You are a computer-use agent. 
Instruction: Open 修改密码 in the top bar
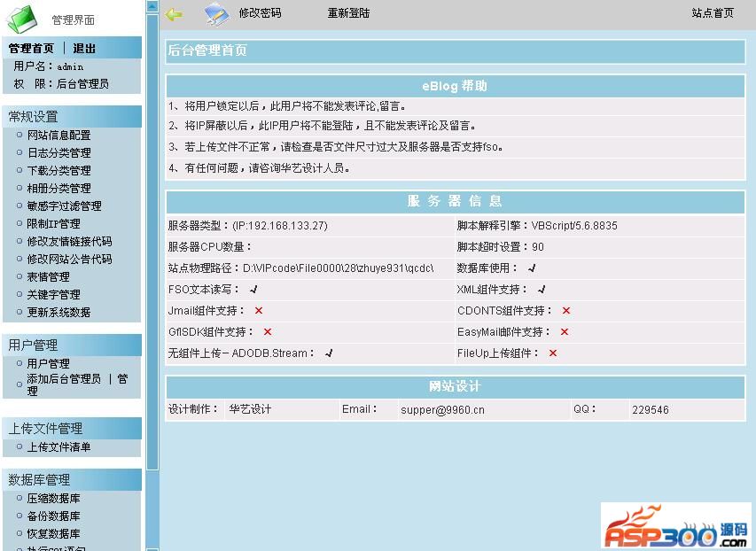pos(260,13)
